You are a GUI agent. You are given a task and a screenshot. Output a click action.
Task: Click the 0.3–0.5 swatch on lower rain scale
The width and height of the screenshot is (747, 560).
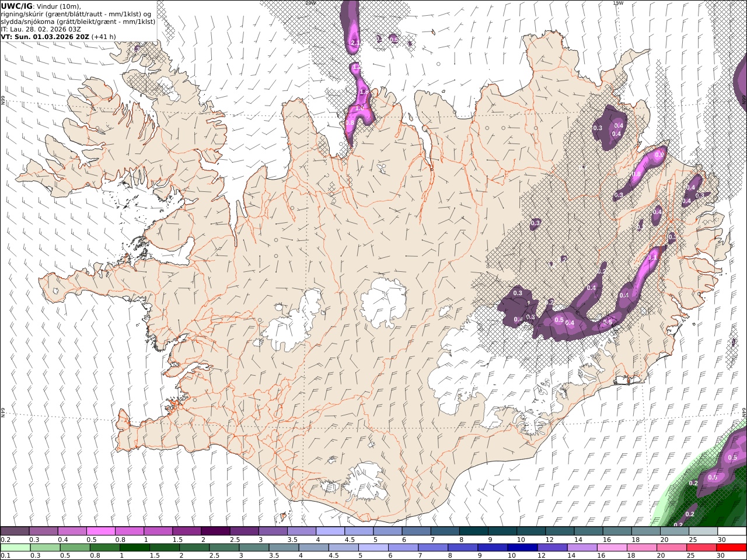pos(45,548)
